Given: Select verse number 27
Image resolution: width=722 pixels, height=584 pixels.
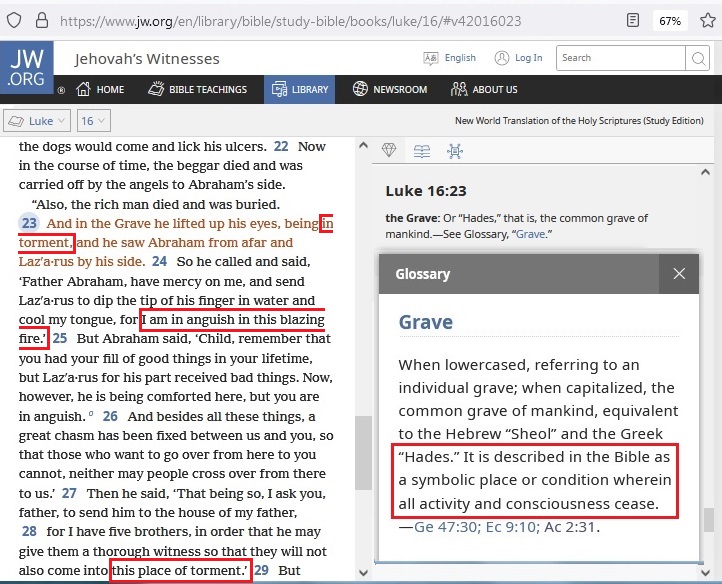Looking at the screenshot, I should click(x=69, y=493).
